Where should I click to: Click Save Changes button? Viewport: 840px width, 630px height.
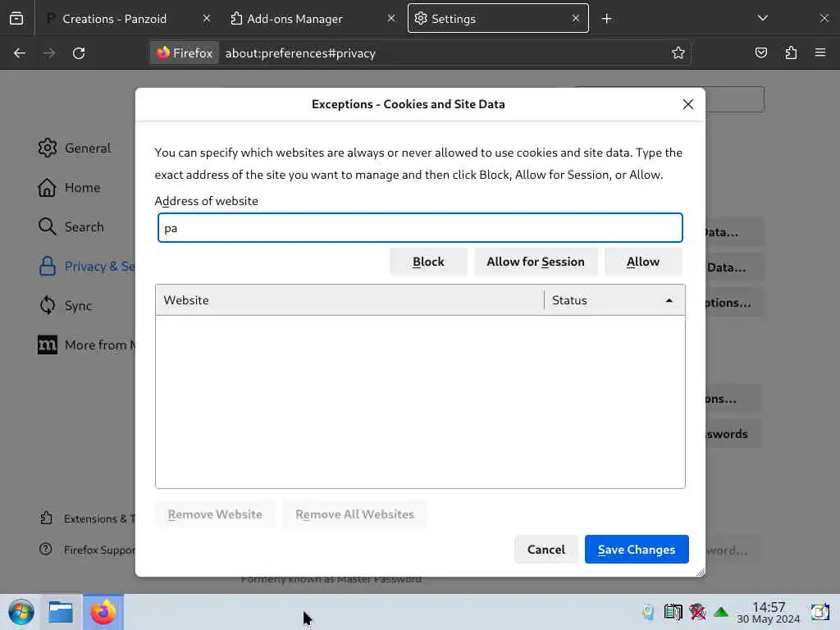point(637,550)
